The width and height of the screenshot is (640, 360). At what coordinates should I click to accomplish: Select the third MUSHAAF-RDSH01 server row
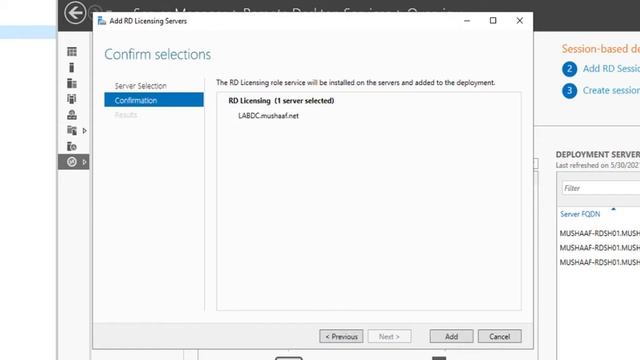point(600,262)
